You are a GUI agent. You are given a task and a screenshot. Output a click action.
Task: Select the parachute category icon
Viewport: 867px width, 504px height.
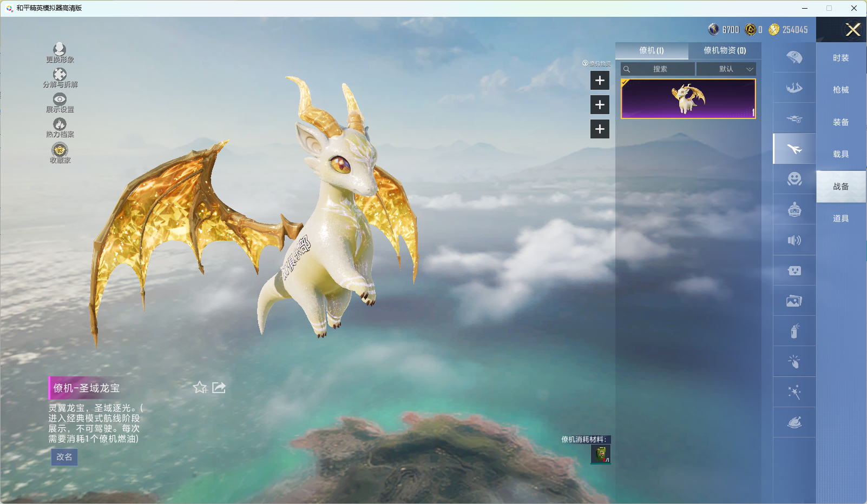pos(794,57)
